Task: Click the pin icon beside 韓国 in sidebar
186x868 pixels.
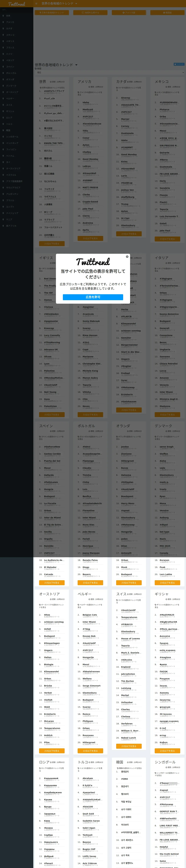Action: pos(3,130)
